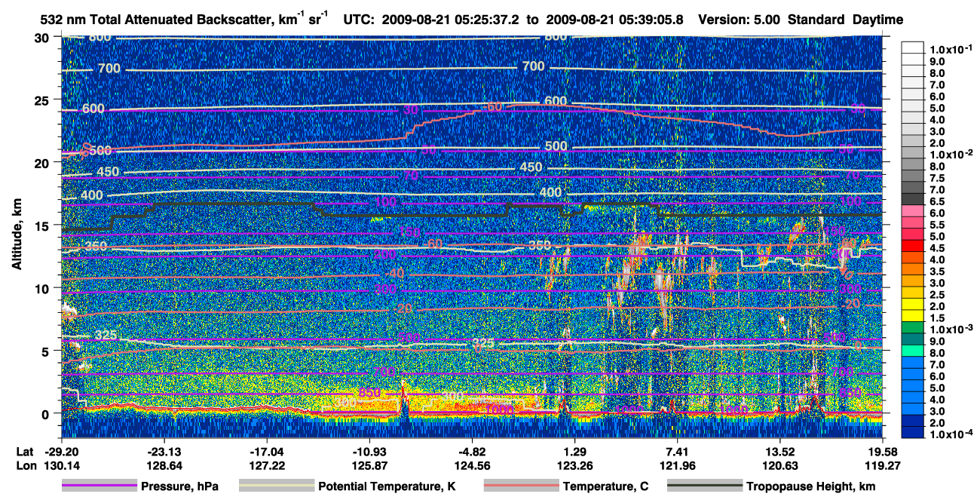Click colorbar label '4.5'
This screenshot has height=503, width=980.
[938, 248]
